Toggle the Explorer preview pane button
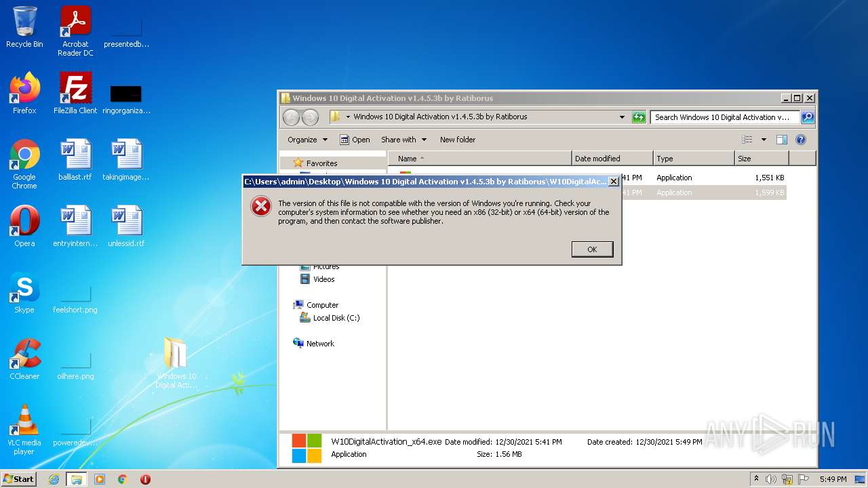The height and width of the screenshot is (488, 868). point(781,140)
